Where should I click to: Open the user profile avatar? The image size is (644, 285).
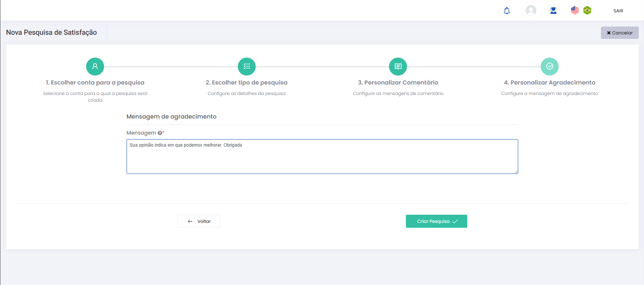tap(531, 10)
